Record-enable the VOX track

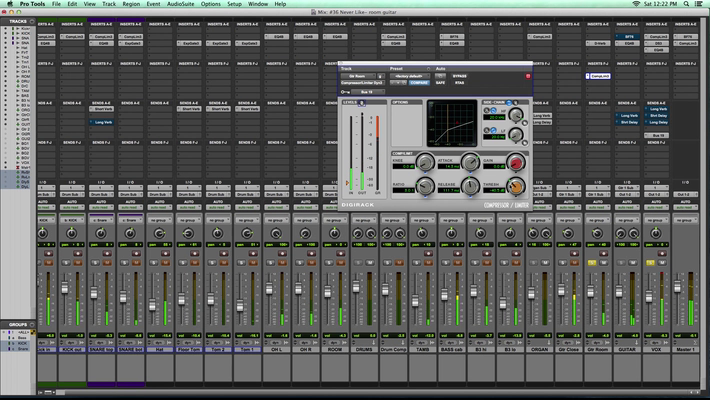pos(662,254)
